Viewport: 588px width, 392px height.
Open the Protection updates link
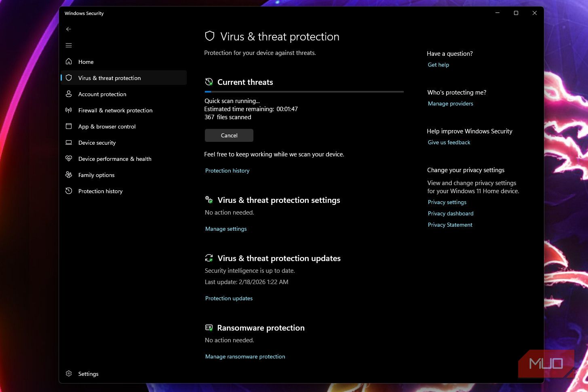(x=229, y=298)
